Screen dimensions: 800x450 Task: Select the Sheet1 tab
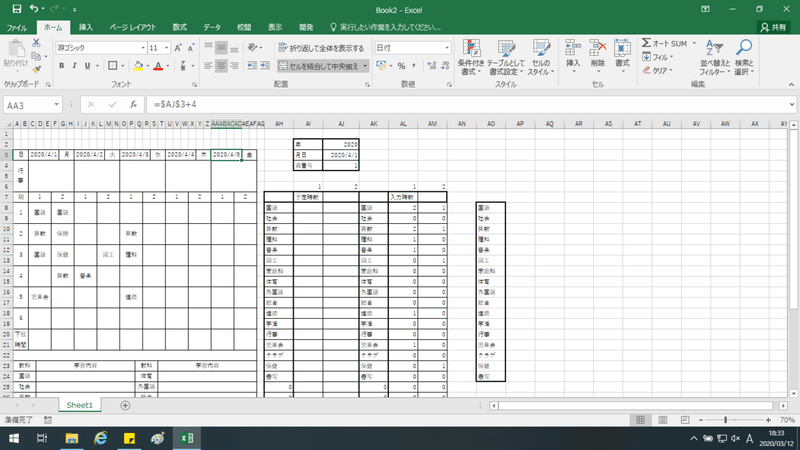click(80, 405)
